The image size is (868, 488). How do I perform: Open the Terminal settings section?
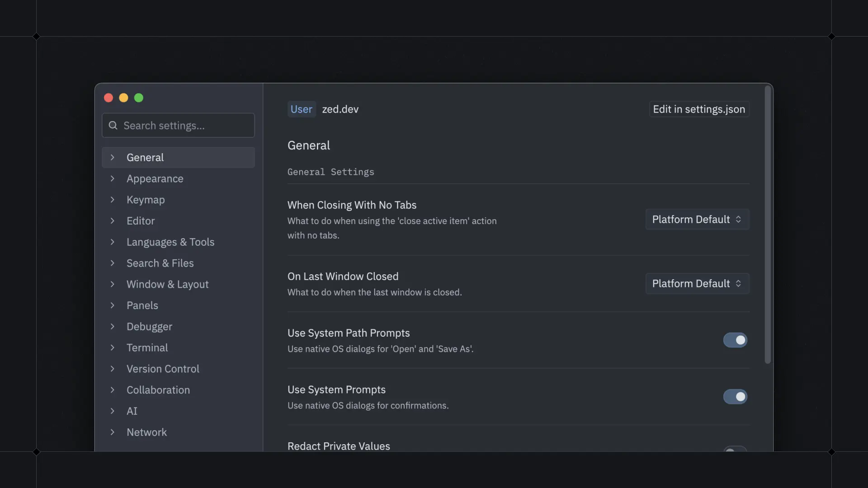coord(146,347)
